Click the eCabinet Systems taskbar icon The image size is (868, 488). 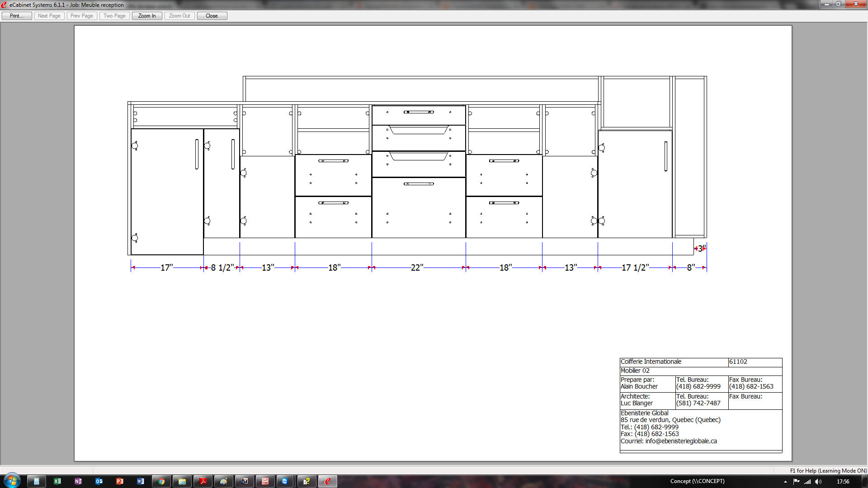[x=328, y=481]
